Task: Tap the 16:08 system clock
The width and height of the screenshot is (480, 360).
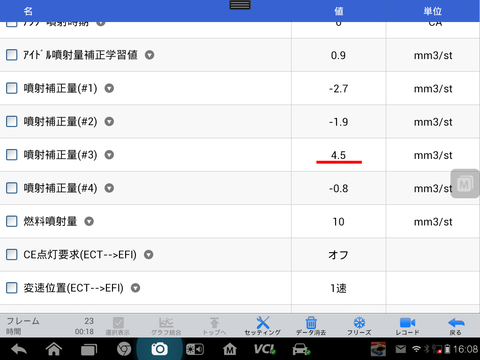Action: point(465,349)
